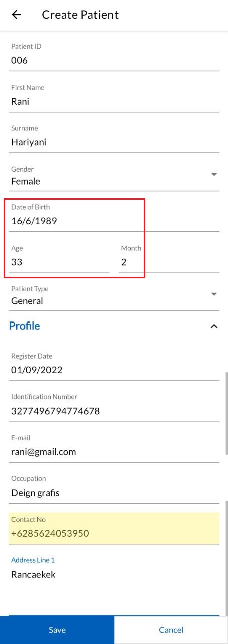Open the Gender dropdown arrow

point(214,174)
